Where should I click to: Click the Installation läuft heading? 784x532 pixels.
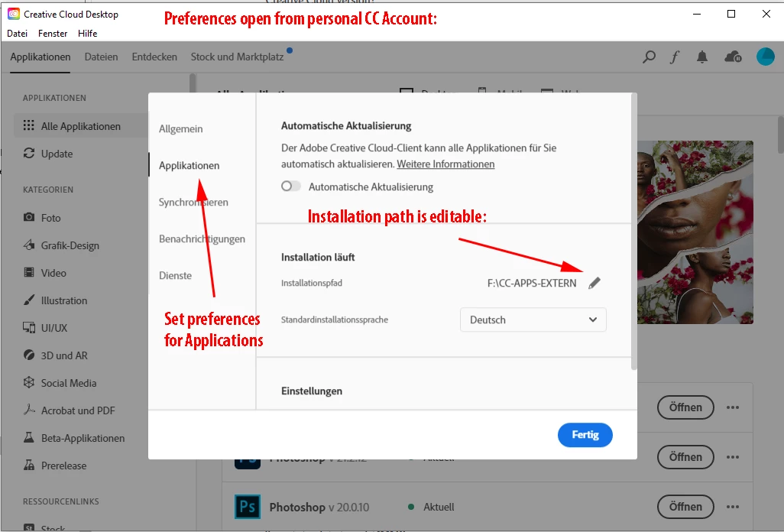coord(318,257)
